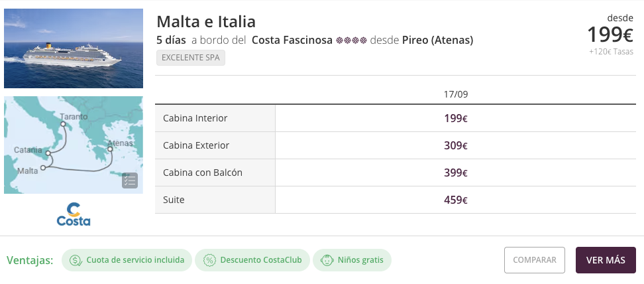Select the Taranto port marker on map
Image resolution: width=644 pixels, height=284 pixels.
click(x=63, y=124)
